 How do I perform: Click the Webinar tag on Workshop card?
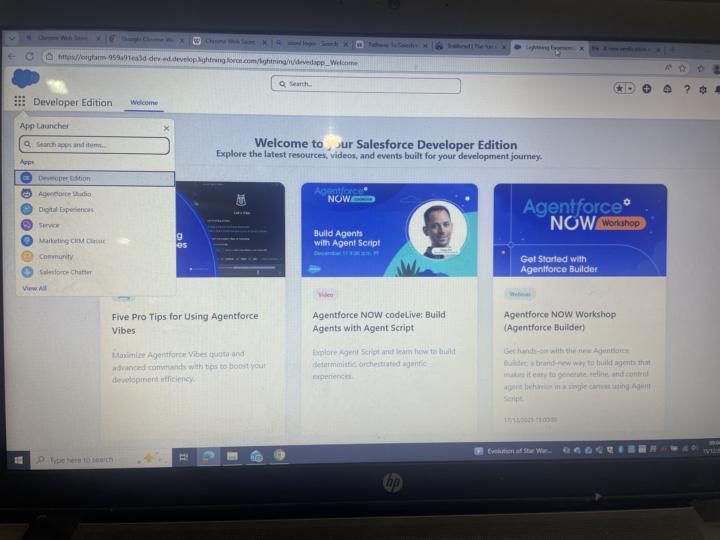click(520, 294)
